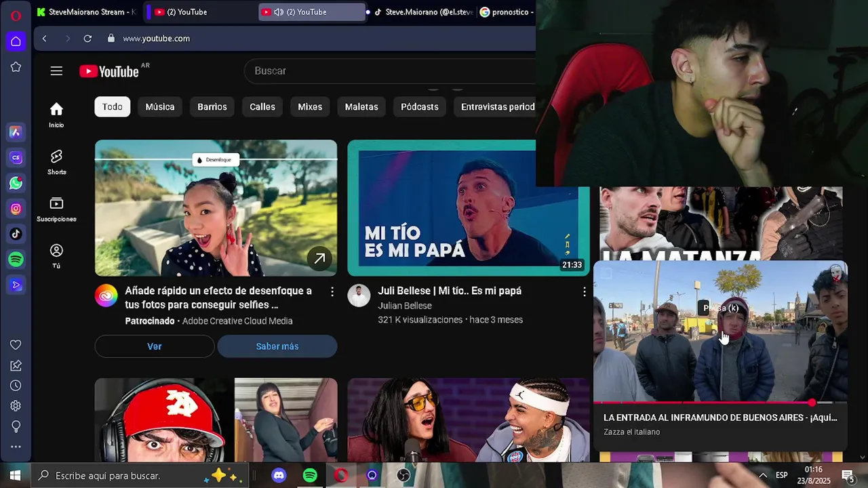
Task: Open the Windows Start menu
Action: click(x=15, y=476)
